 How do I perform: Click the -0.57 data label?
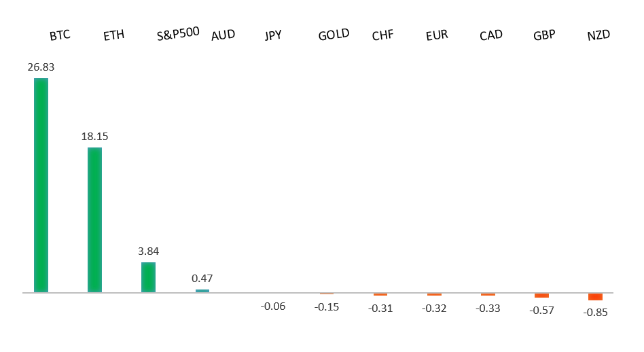(541, 310)
